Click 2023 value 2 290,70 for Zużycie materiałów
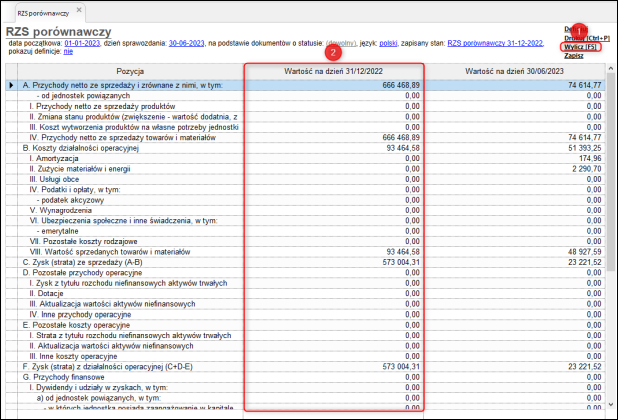The width and height of the screenshot is (618, 420). click(587, 169)
